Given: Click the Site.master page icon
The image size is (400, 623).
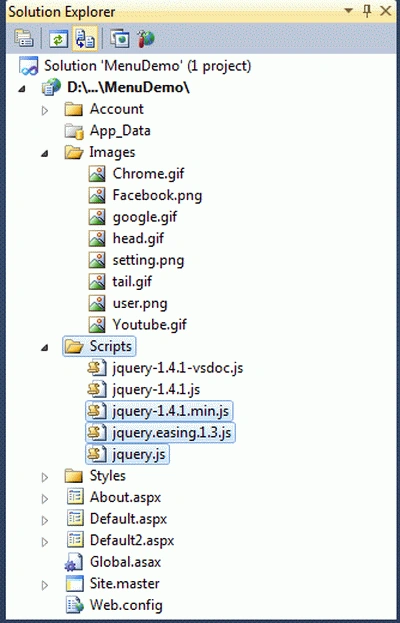Looking at the screenshot, I should (75, 583).
